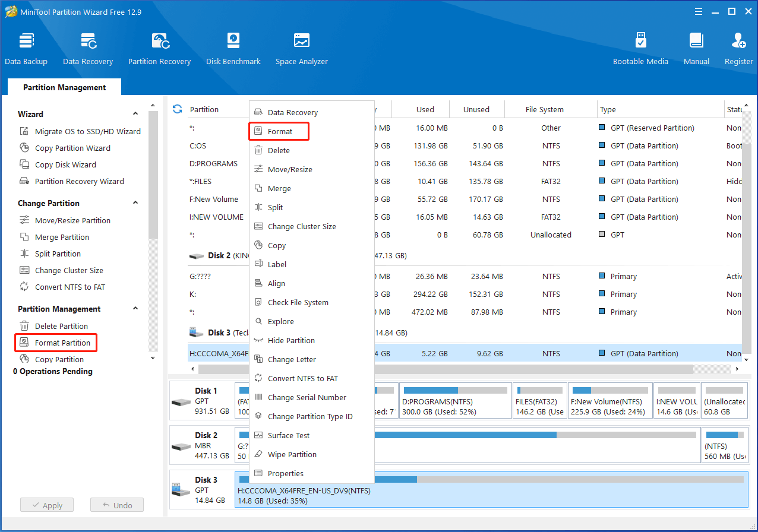Select the K: partition row
This screenshot has height=532, width=758.
coord(465,294)
